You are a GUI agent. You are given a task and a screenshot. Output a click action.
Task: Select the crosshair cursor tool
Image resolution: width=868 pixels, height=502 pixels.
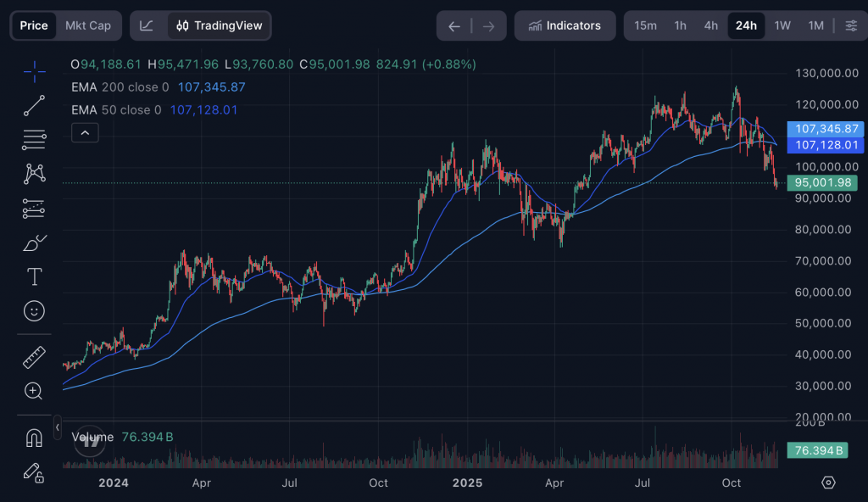pos(34,72)
